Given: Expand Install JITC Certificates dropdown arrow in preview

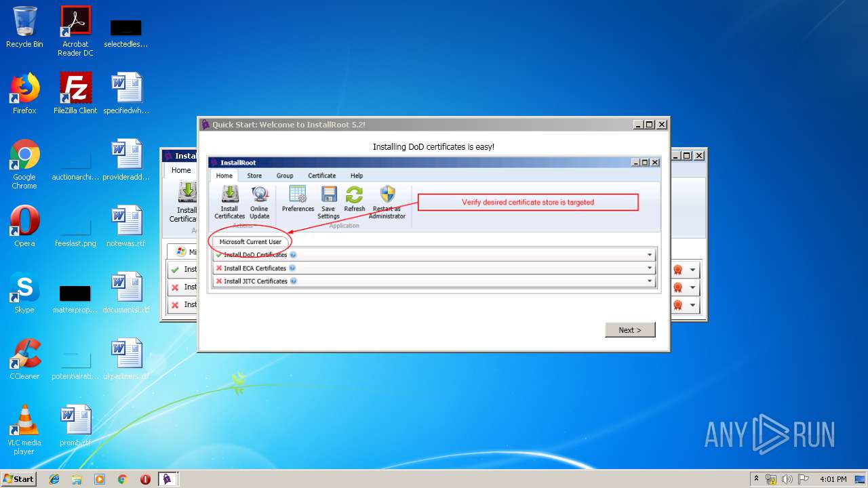Looking at the screenshot, I should (x=650, y=281).
